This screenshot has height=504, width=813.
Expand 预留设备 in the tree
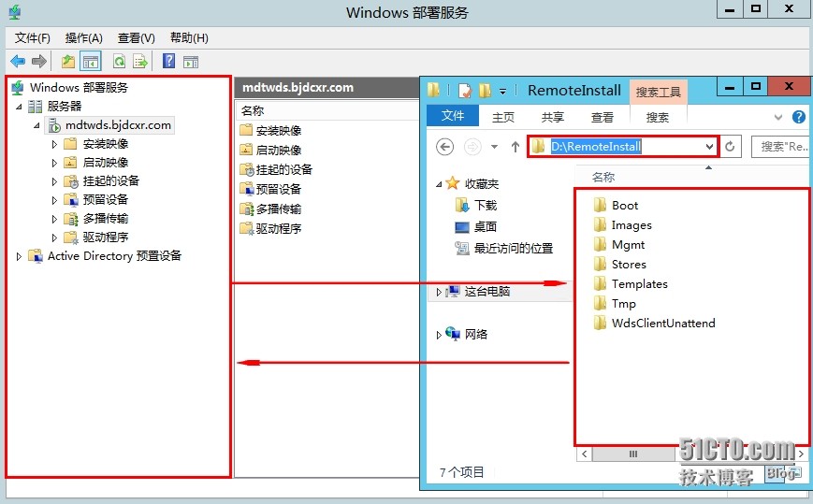pyautogui.click(x=54, y=200)
